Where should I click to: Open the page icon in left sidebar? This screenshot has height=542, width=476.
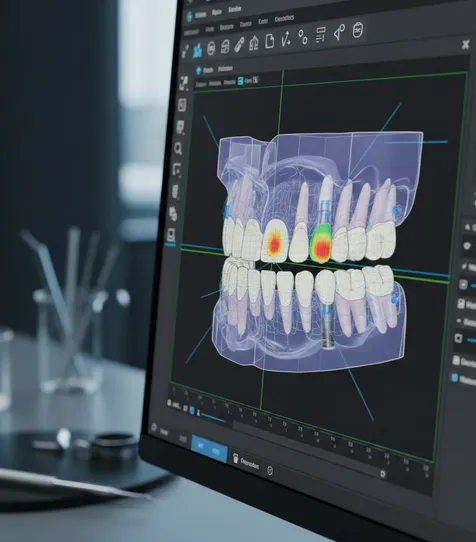tap(182, 105)
